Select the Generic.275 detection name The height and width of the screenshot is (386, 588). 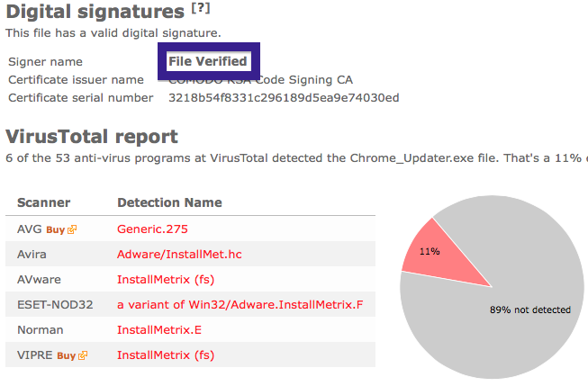tap(152, 229)
